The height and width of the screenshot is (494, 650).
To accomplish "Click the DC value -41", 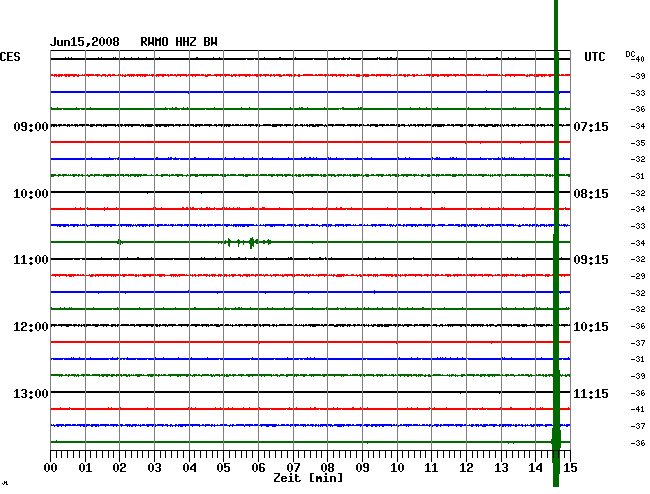I will coord(638,409).
